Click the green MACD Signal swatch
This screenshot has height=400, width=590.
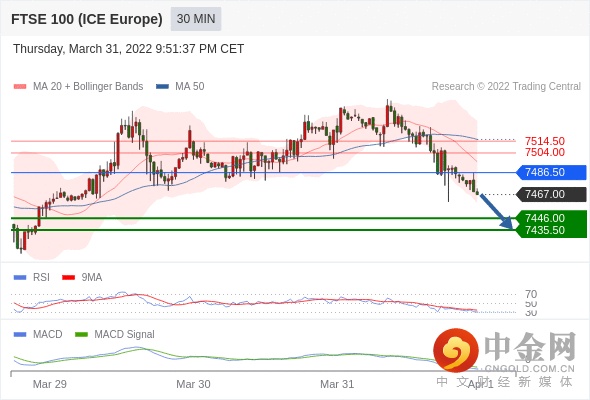pyautogui.click(x=81, y=335)
